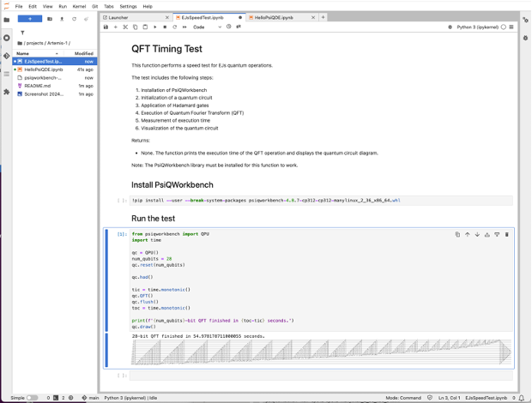The width and height of the screenshot is (532, 403).
Task: Close the Launcher tab
Action: [167, 18]
